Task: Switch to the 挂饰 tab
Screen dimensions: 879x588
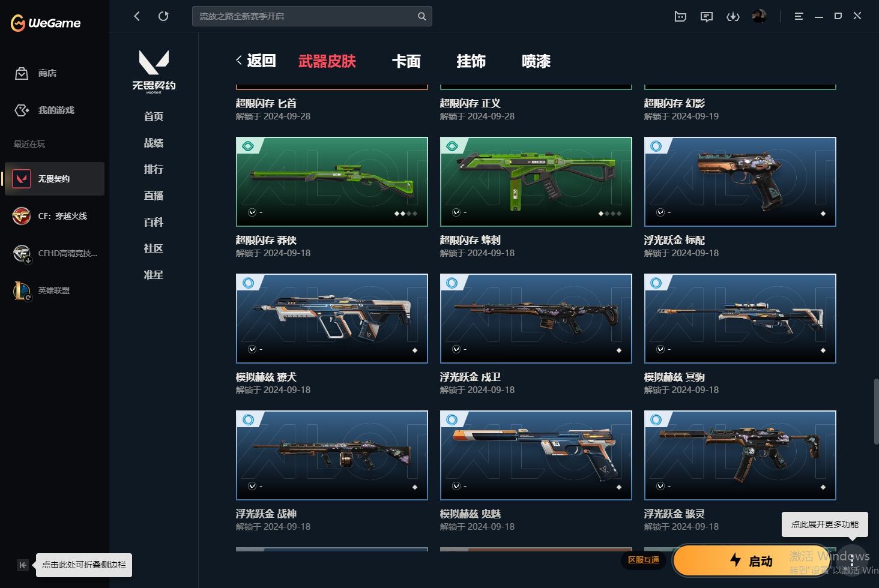Action: click(x=471, y=61)
